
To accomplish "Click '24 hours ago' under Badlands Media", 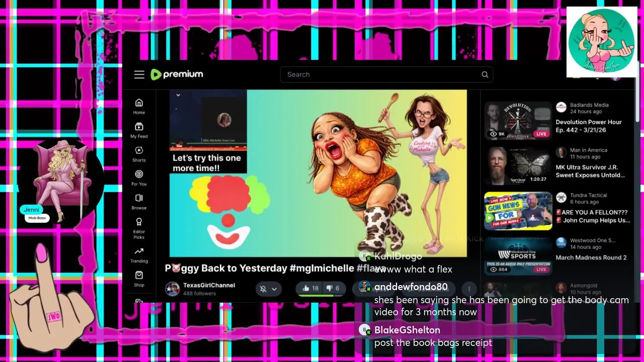I will coord(586,112).
